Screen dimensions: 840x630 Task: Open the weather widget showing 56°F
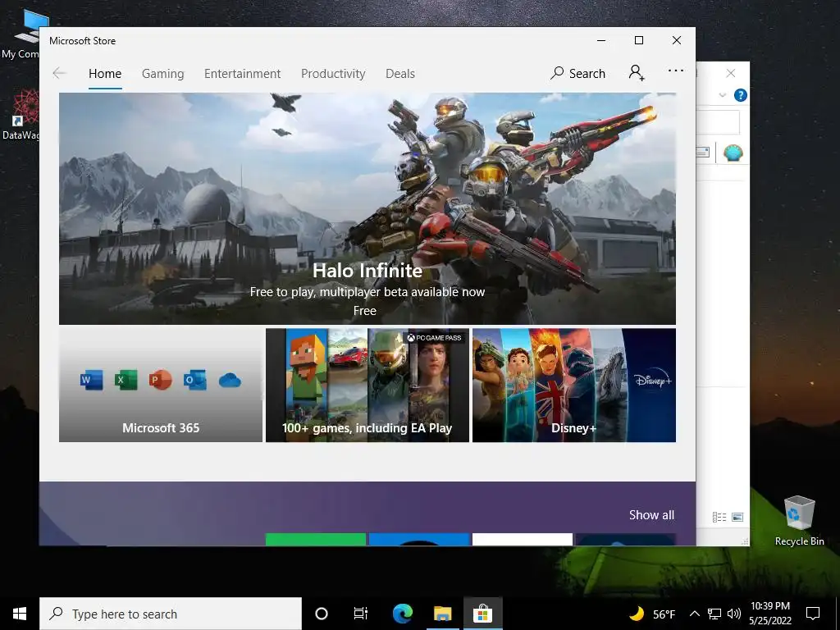tap(652, 614)
